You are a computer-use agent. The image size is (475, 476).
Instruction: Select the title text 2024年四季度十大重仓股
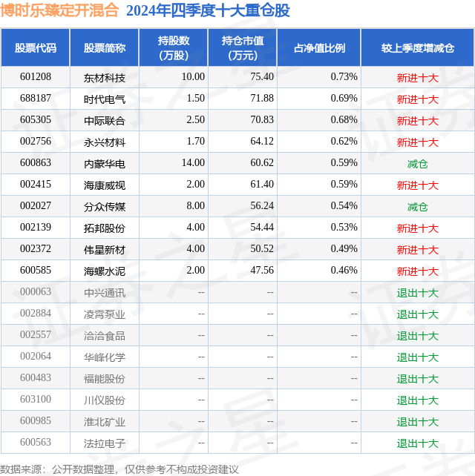(208, 10)
